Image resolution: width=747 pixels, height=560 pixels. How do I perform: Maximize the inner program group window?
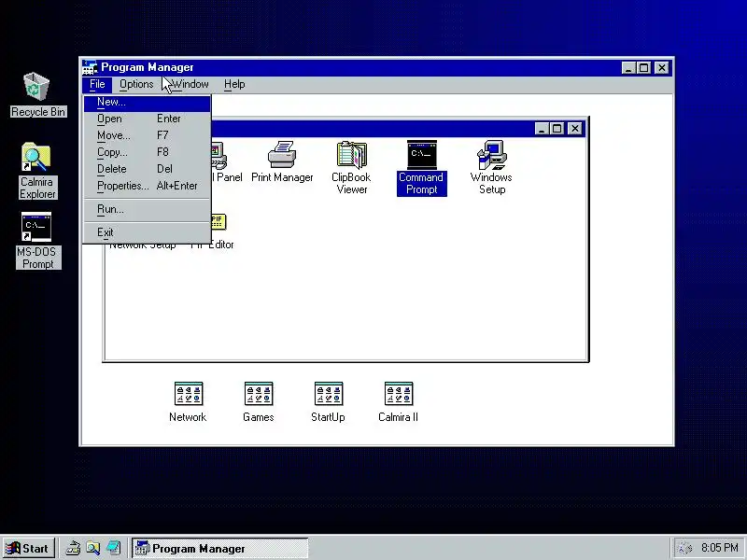[x=557, y=129]
